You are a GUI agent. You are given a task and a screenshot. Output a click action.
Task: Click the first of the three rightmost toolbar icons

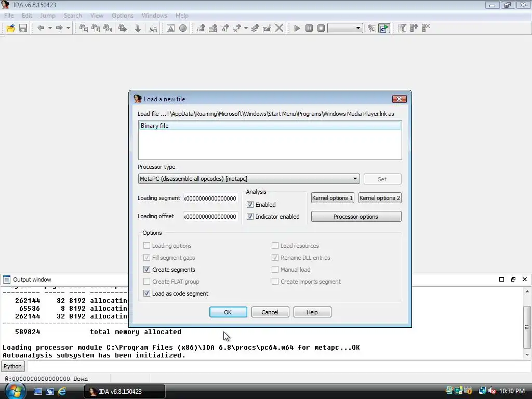coord(402,28)
